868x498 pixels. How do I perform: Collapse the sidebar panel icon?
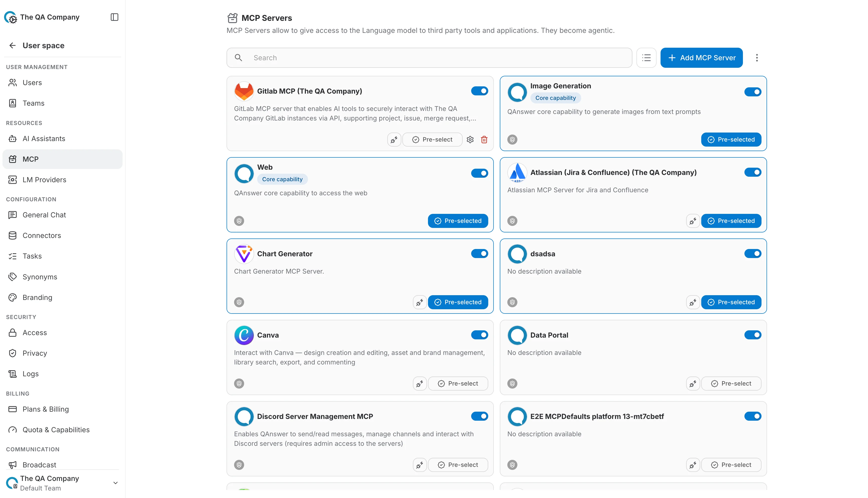(x=114, y=17)
